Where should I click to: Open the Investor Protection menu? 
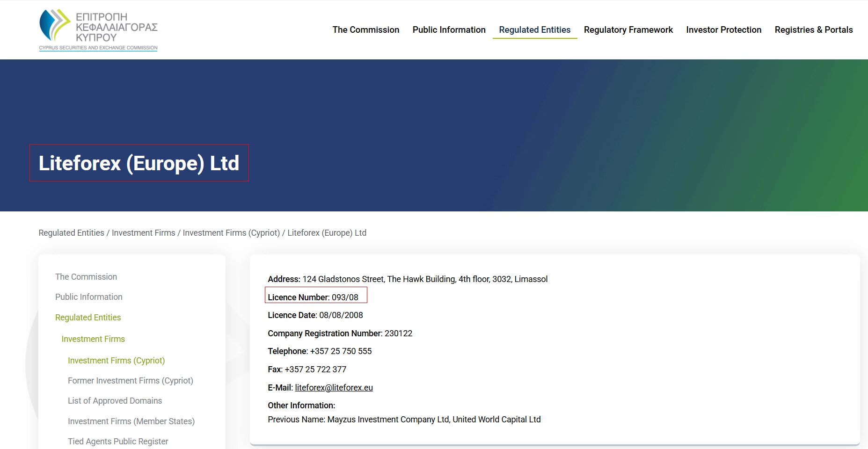[724, 30]
